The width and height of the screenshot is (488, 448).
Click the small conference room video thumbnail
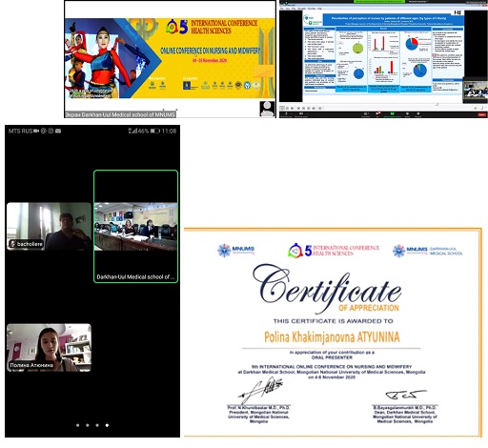(x=476, y=90)
